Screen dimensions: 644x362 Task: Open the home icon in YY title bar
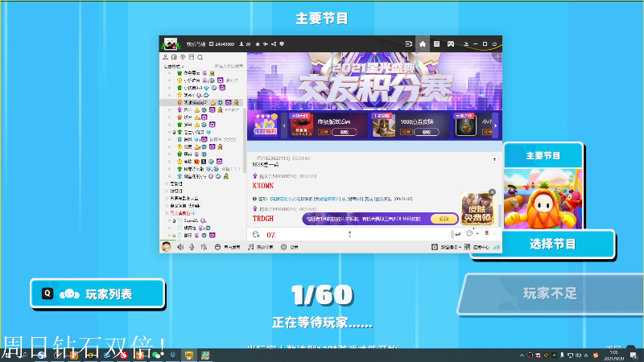(422, 44)
